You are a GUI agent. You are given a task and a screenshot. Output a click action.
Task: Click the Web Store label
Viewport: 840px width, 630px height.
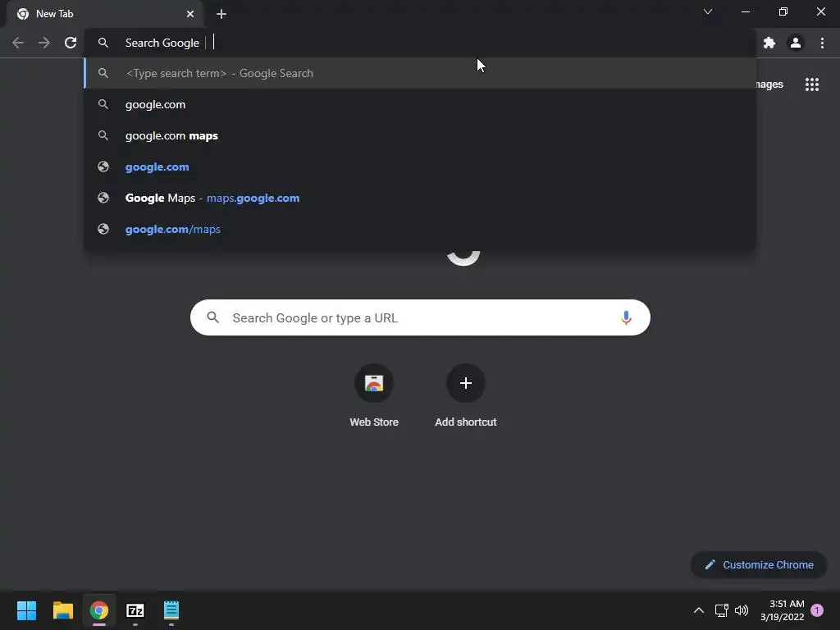click(374, 422)
